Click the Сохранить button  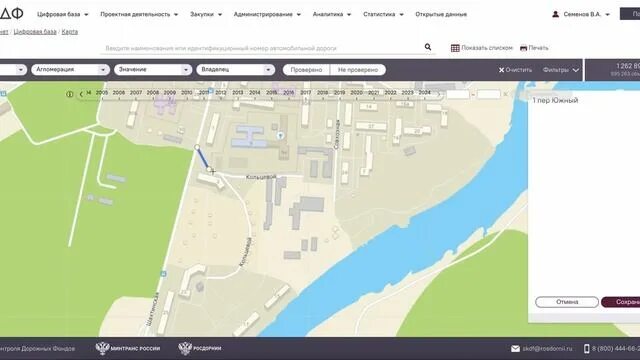[x=620, y=302]
